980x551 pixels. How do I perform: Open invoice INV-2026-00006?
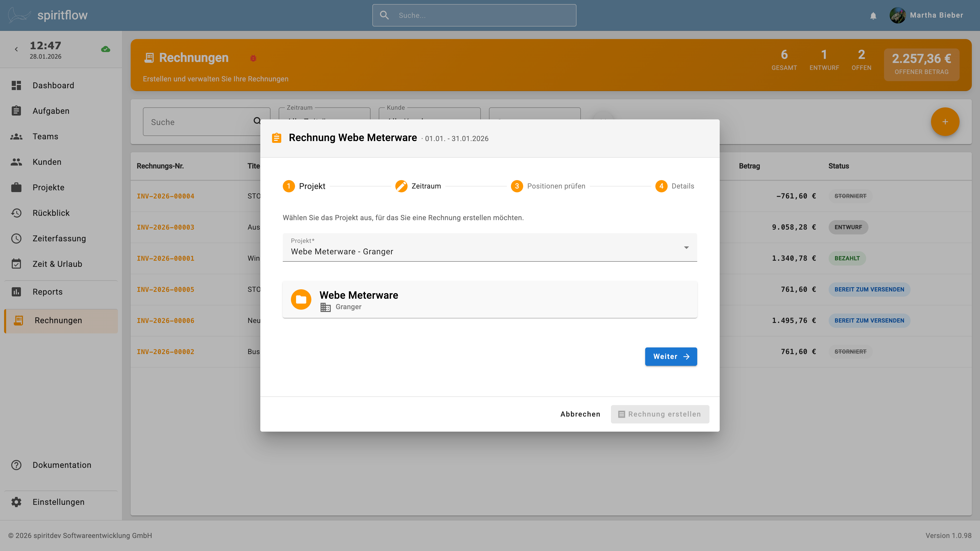pyautogui.click(x=165, y=321)
